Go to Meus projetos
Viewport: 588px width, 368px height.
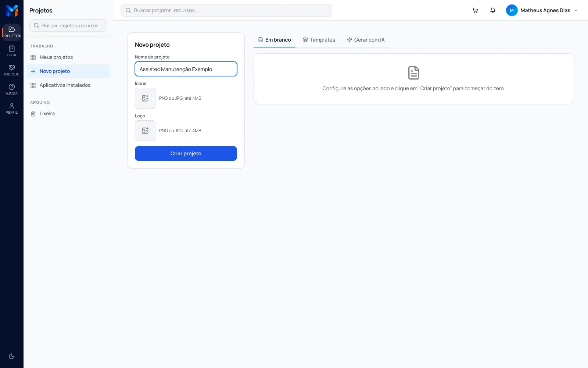(68, 57)
